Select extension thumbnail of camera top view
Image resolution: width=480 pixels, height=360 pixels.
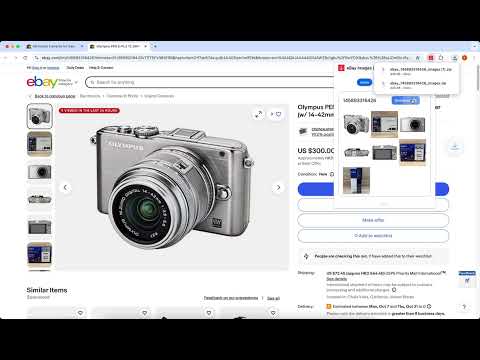click(356, 153)
